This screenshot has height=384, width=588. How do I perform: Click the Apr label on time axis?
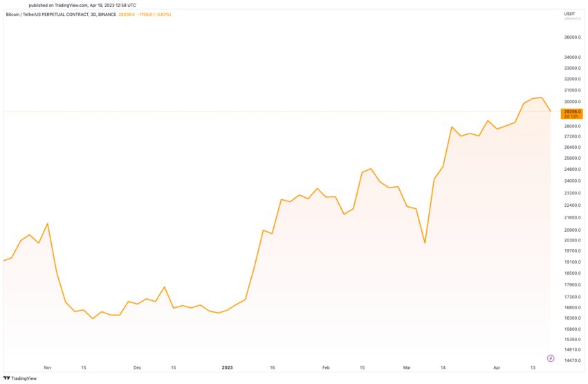[x=497, y=367]
